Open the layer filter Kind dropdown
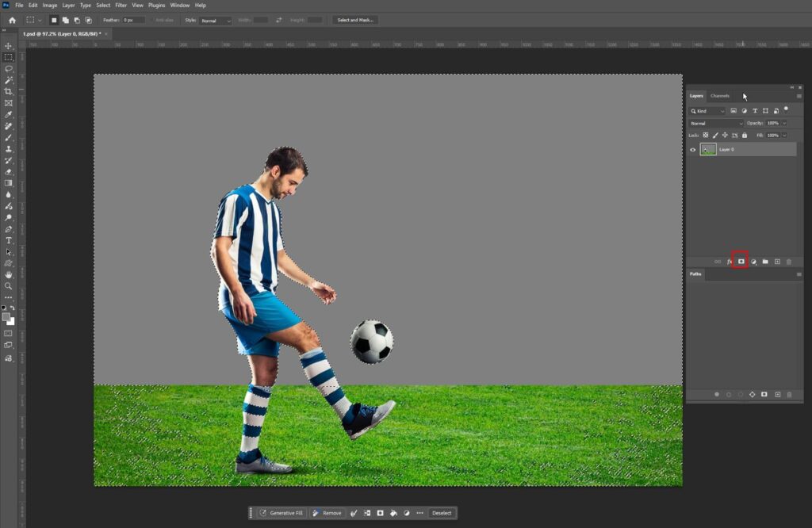This screenshot has height=528, width=812. click(707, 111)
